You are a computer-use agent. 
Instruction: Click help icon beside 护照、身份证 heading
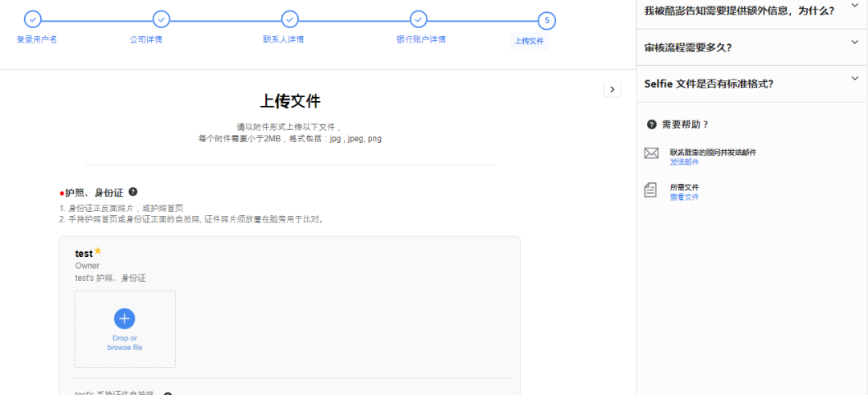[x=133, y=192]
